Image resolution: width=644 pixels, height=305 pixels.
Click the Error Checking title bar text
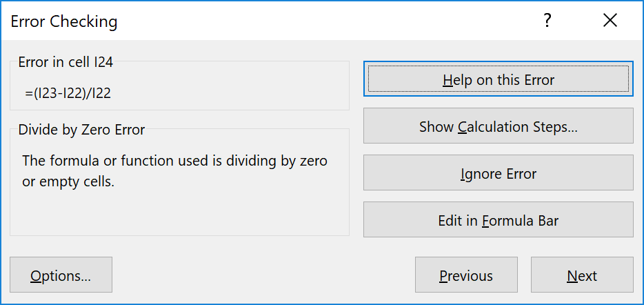[64, 21]
